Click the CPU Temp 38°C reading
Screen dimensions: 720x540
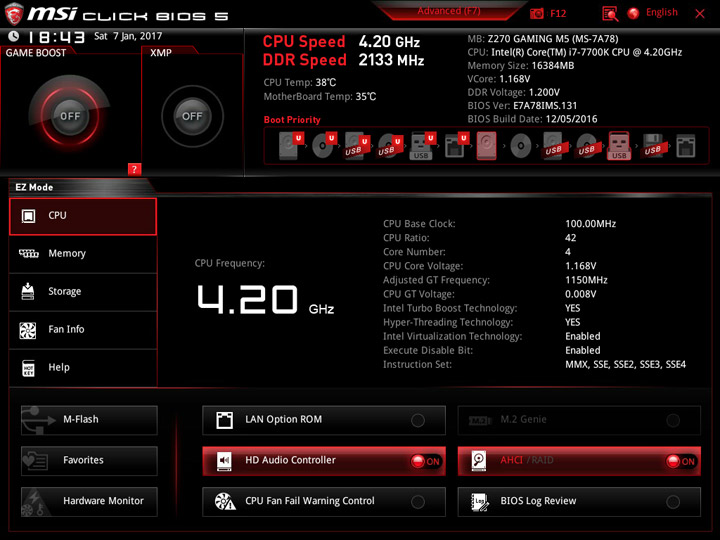click(326, 83)
